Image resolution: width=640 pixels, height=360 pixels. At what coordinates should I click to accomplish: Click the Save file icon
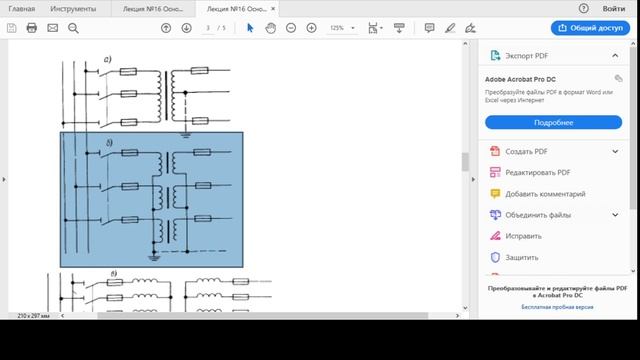[x=11, y=28]
